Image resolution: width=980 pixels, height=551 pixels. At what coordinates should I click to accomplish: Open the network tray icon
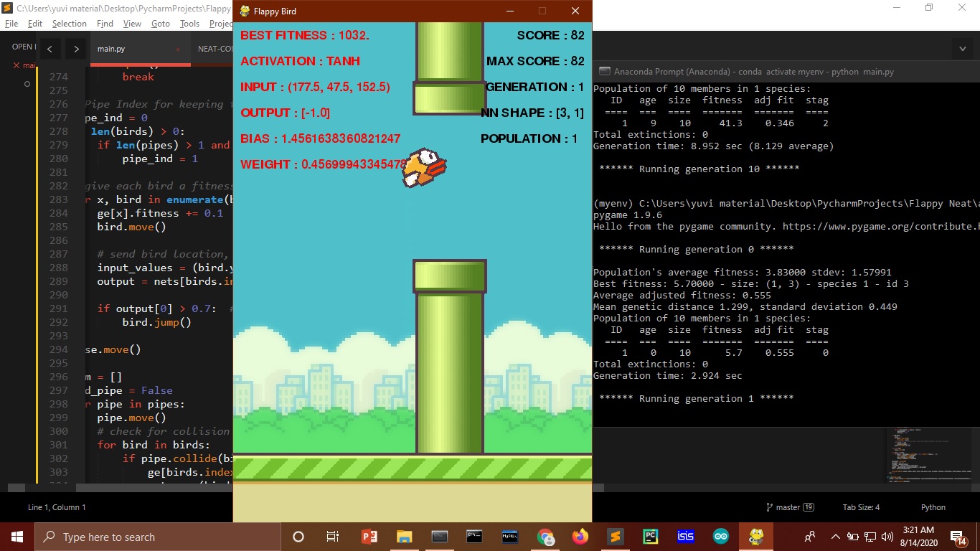coord(870,537)
